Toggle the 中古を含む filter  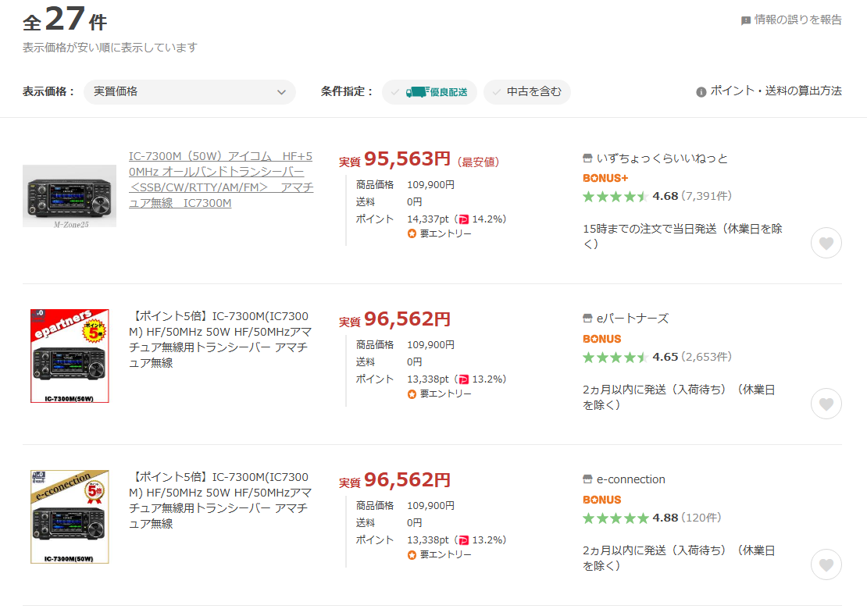(527, 91)
